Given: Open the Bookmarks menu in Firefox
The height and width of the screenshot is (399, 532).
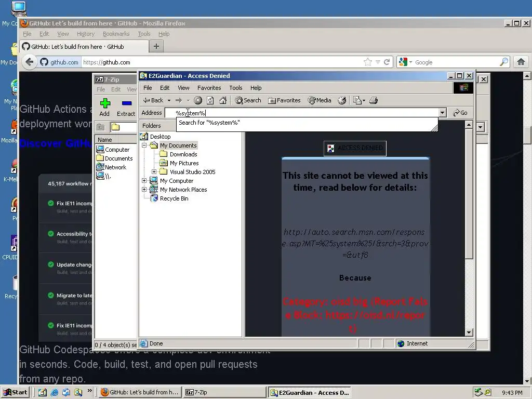Looking at the screenshot, I should pos(116,34).
